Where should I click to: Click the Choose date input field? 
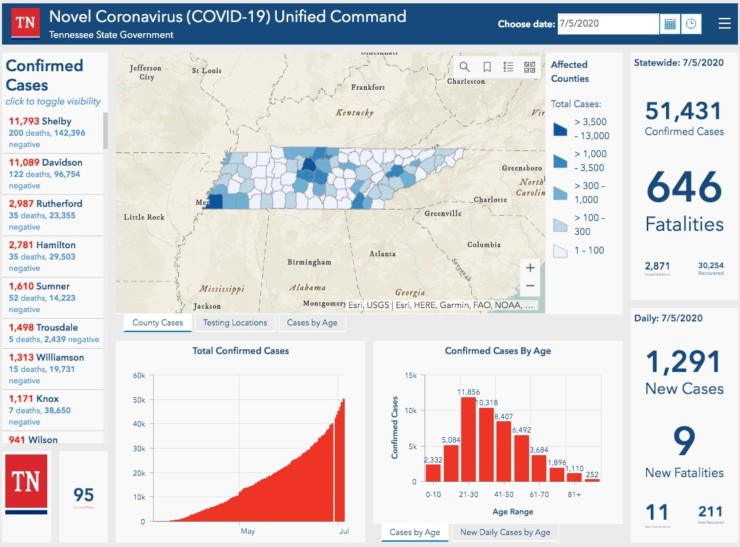point(607,24)
